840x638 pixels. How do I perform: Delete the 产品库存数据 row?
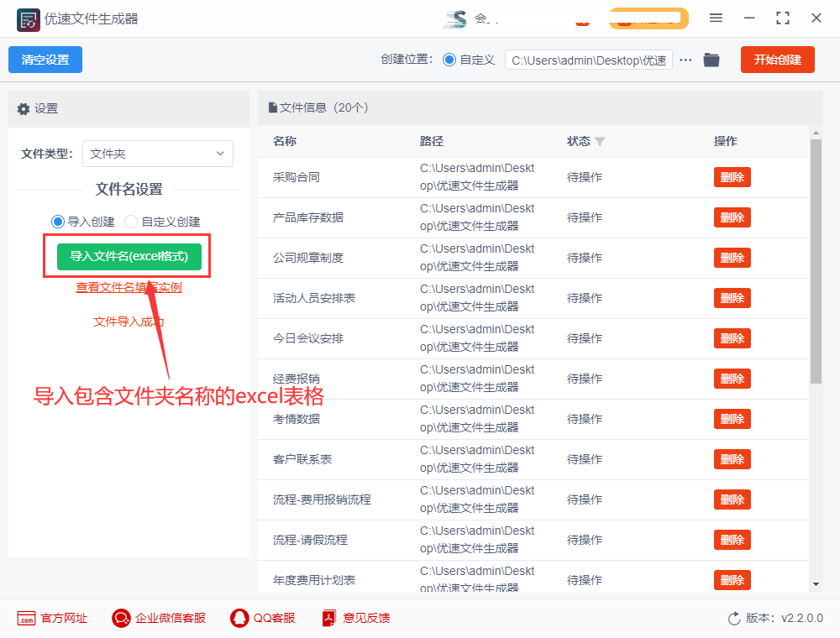(732, 217)
